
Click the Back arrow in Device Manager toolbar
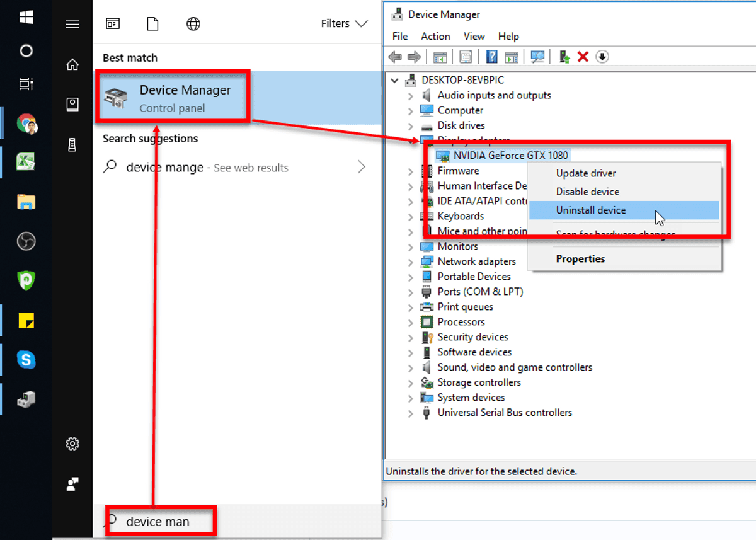[x=396, y=57]
